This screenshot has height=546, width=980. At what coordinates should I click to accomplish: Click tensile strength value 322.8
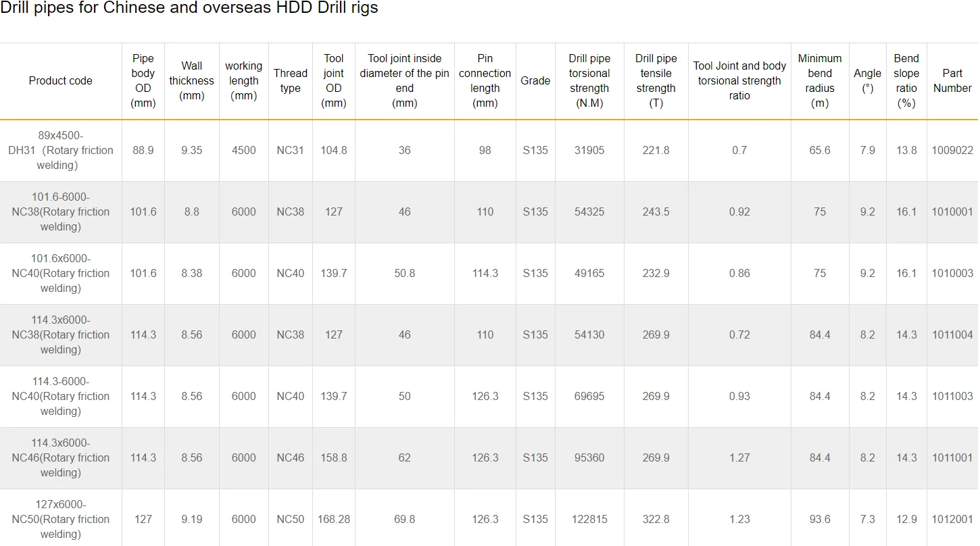point(656,520)
